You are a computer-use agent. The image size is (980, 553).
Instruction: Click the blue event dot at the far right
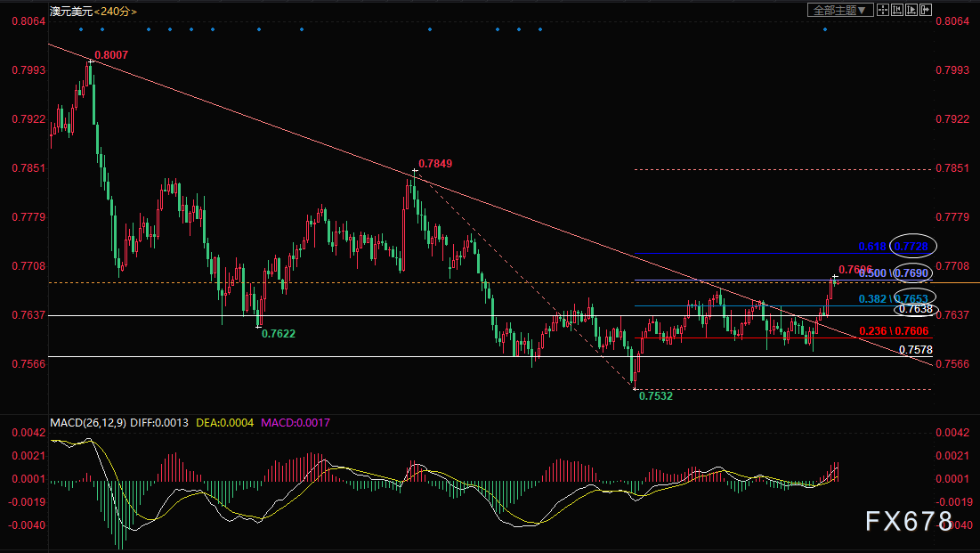click(825, 29)
